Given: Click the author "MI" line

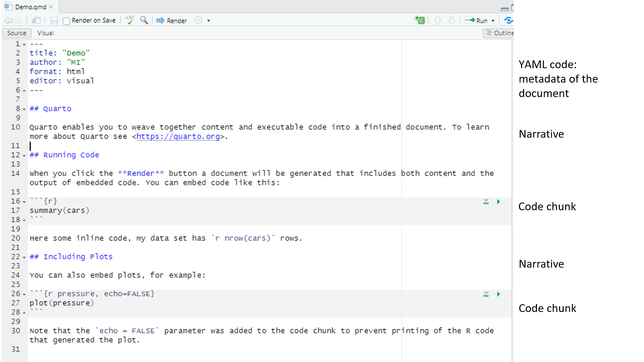Looking at the screenshot, I should click(x=57, y=62).
